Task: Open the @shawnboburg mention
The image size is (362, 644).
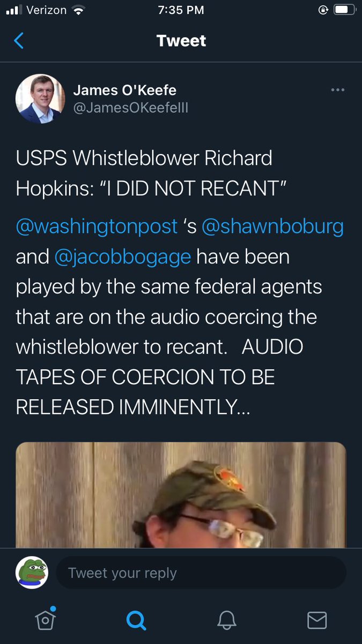Action: click(272, 226)
